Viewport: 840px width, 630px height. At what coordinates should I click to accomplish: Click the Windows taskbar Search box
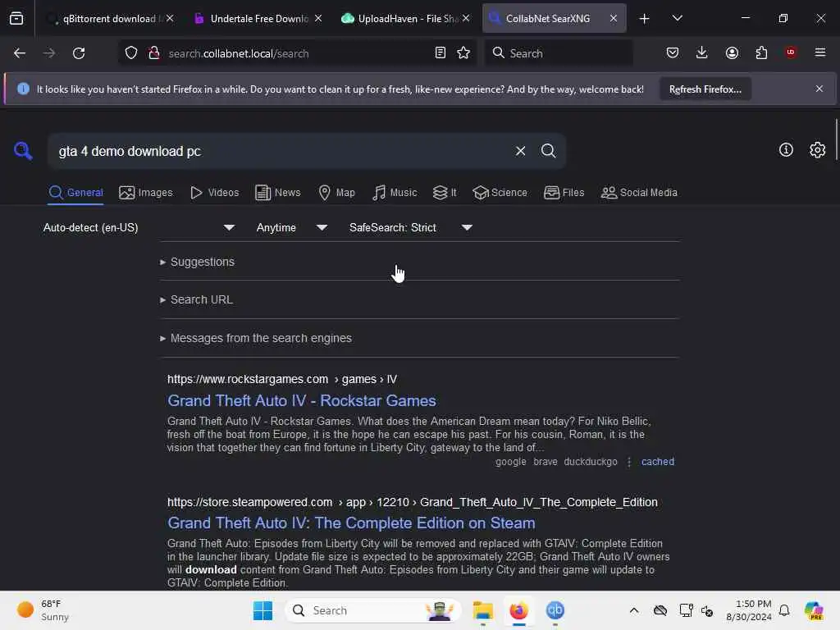373,610
